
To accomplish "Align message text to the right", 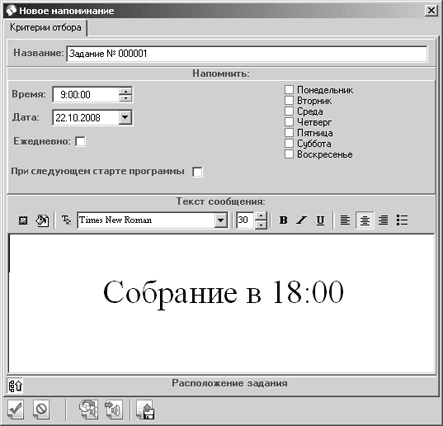I will tap(383, 220).
